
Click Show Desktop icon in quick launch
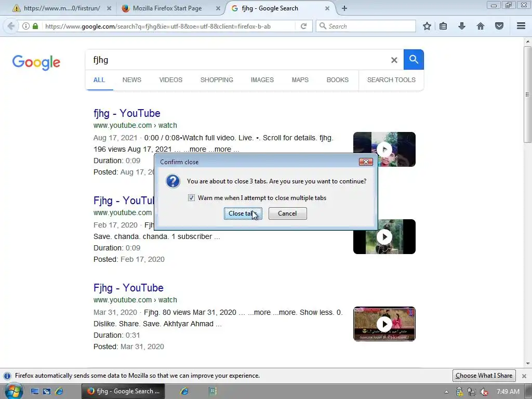[35, 391]
